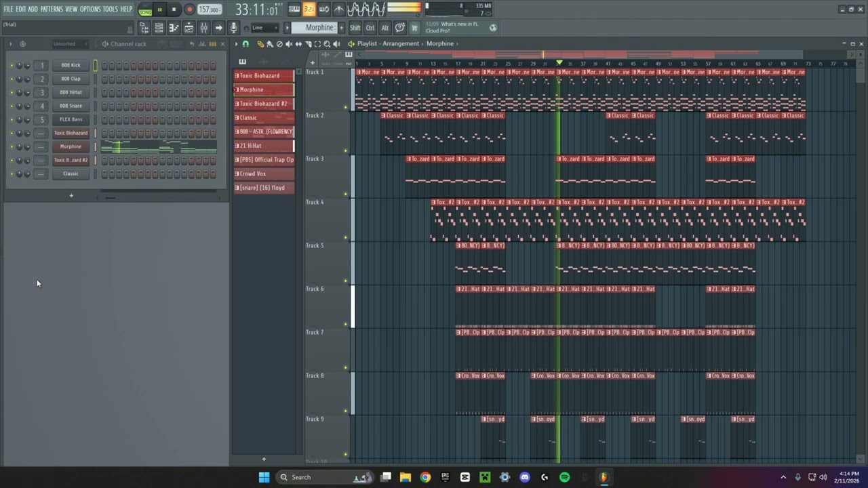The height and width of the screenshot is (488, 868).
Task: Expand the Channel rack options arrow
Action: (x=10, y=44)
